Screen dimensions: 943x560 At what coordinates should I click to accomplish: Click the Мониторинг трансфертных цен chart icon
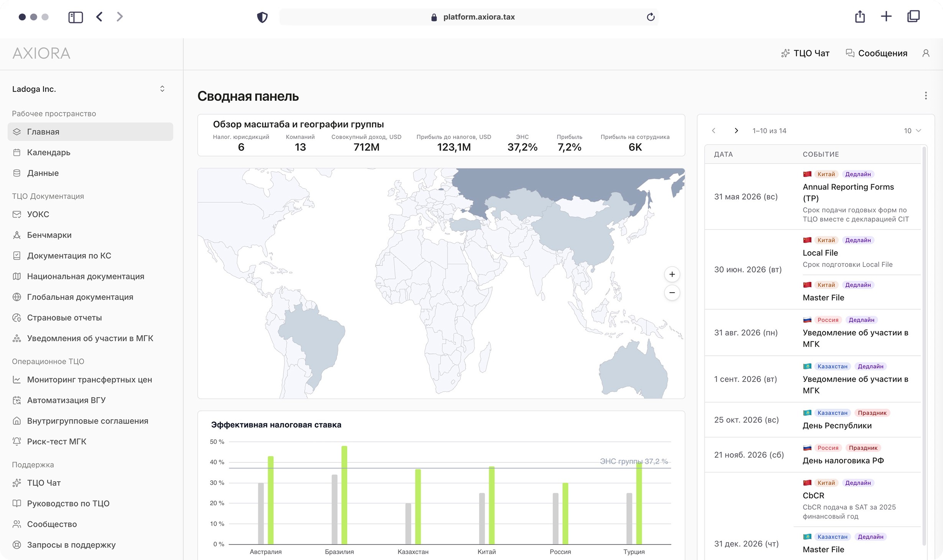click(x=16, y=380)
